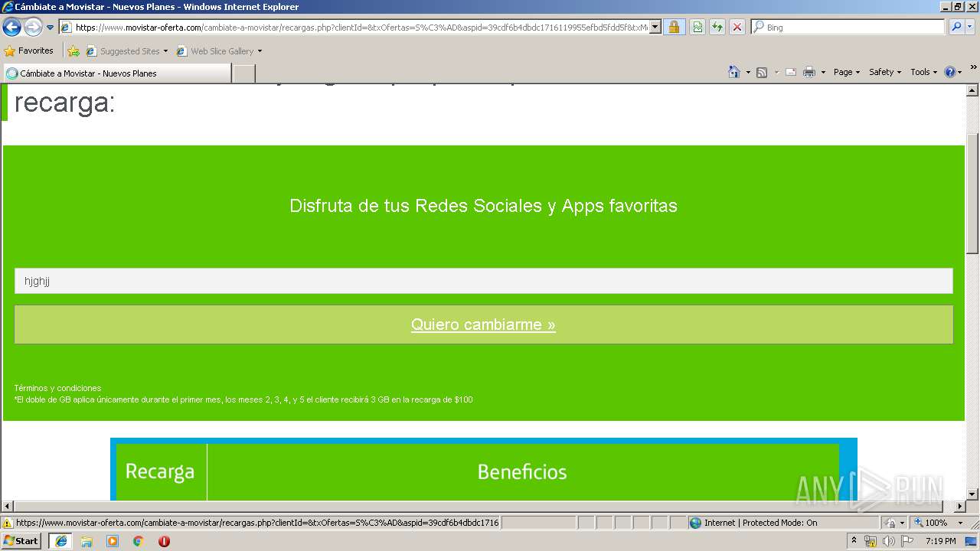Open a new blank tab
Screen dimensions: 980x551
pos(243,73)
